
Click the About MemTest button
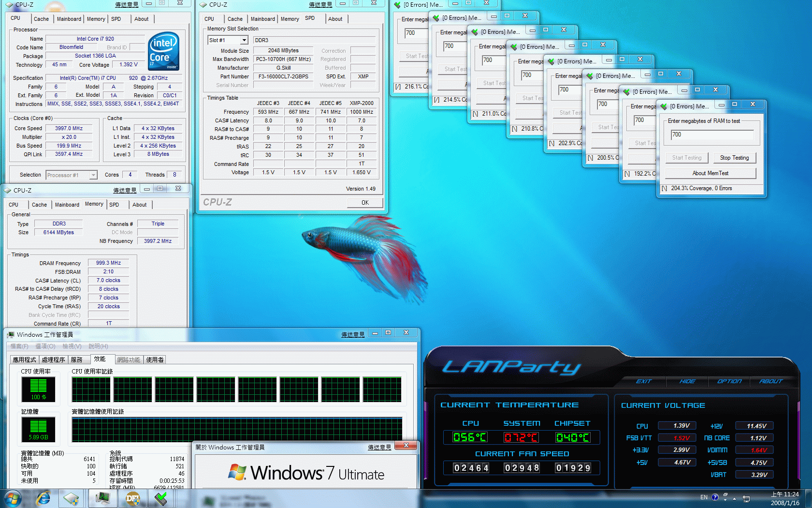coord(710,173)
